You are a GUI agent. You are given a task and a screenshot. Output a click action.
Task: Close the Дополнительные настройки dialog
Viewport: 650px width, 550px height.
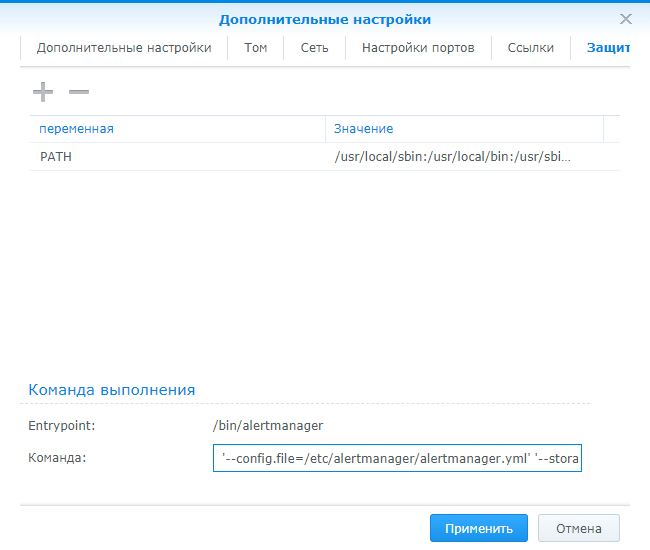pos(626,19)
